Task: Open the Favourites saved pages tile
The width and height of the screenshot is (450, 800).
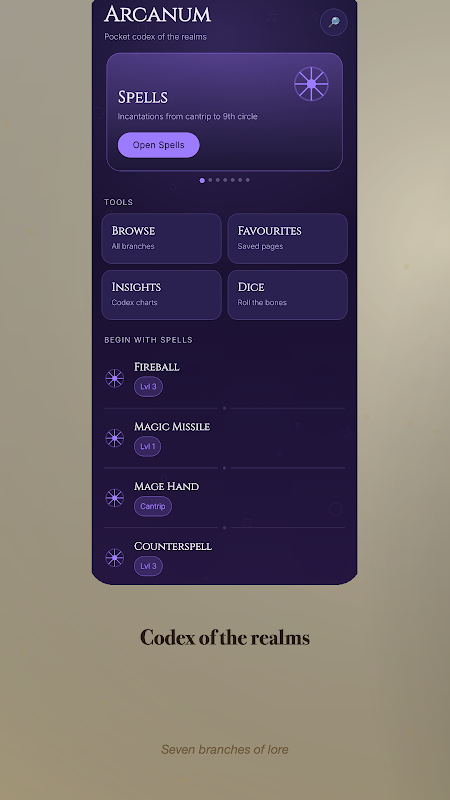Action: point(288,238)
